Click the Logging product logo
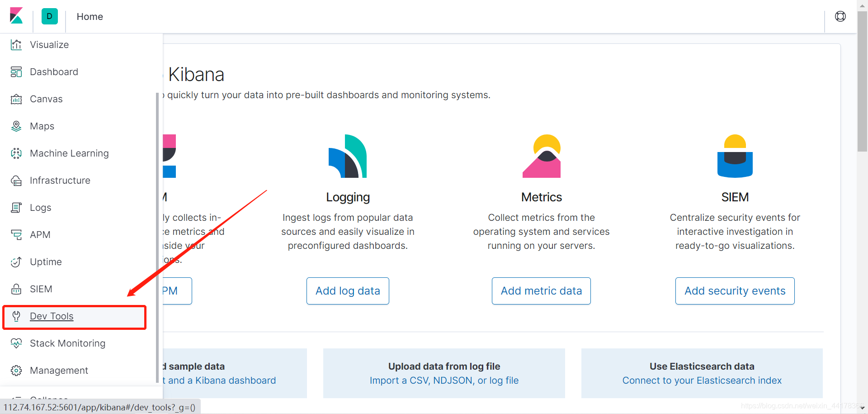This screenshot has height=414, width=868. coord(348,156)
